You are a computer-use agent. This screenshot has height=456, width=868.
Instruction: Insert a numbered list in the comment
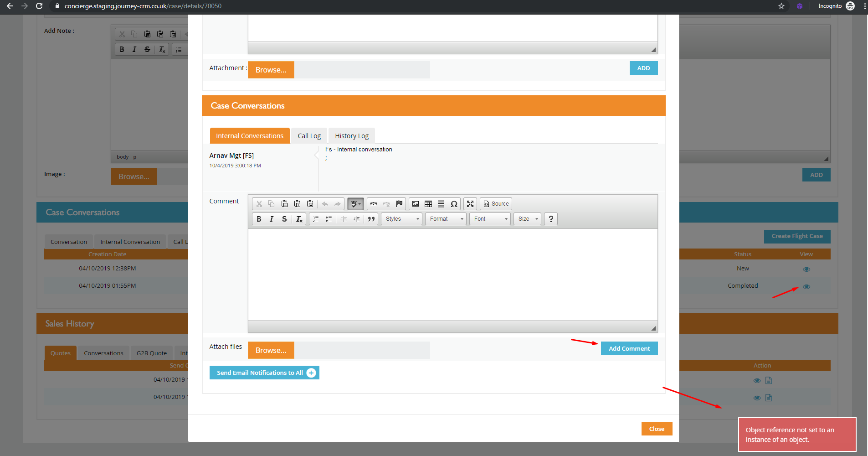pyautogui.click(x=316, y=219)
